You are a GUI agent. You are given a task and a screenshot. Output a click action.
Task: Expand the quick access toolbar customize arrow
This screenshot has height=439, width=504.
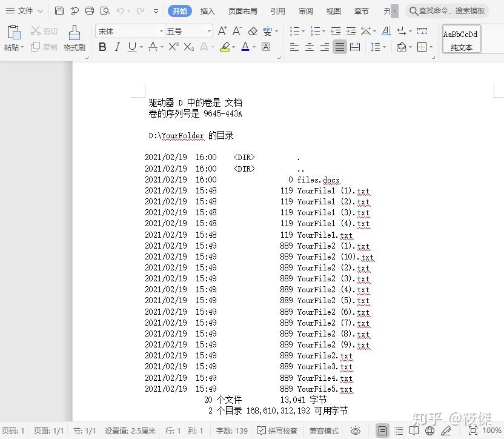156,12
